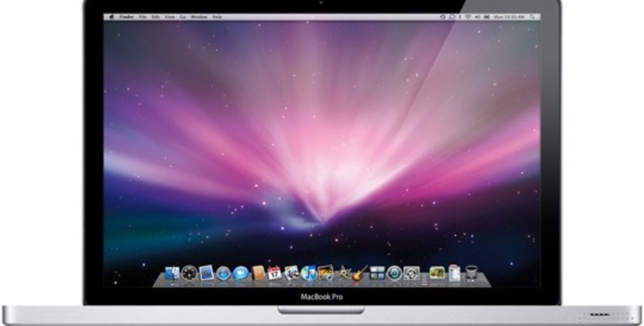The height and width of the screenshot is (326, 644).
Task: Launch iMovie star icon in Dock
Action: point(343,273)
